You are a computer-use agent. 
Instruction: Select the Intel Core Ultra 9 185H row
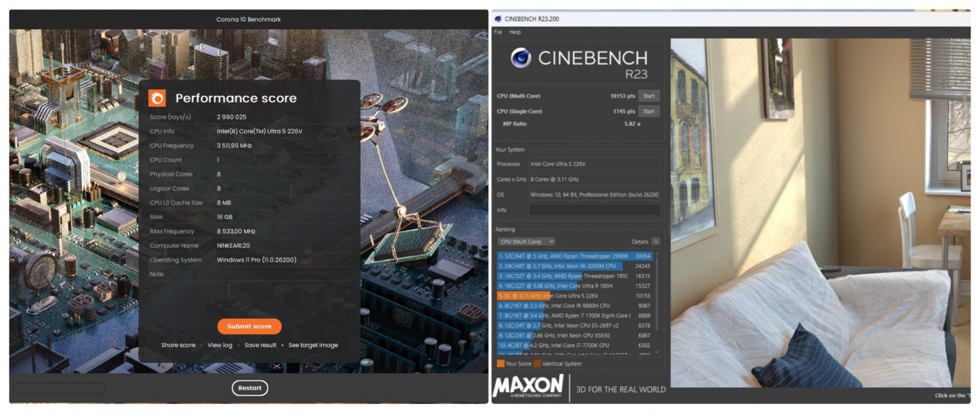coord(575,286)
